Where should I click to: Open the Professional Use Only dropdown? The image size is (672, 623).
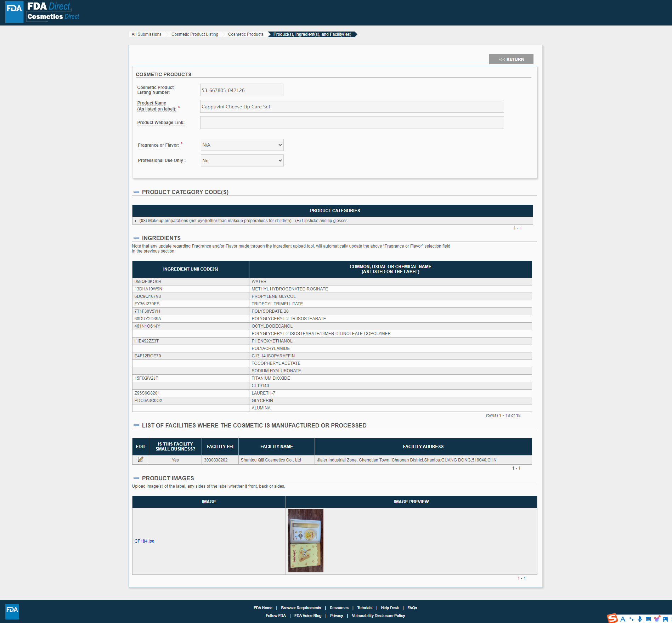point(242,160)
